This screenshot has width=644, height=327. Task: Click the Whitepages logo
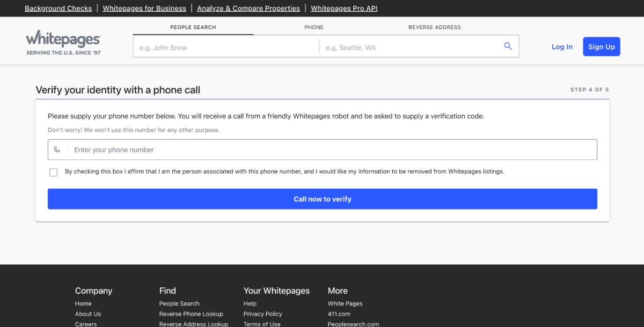click(63, 42)
